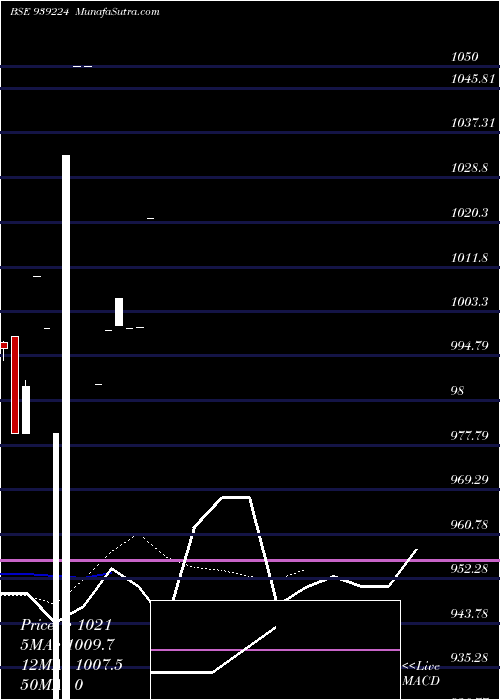The image size is (500, 700).
Task: Click the 935.28 price axis label
Action: (470, 658)
